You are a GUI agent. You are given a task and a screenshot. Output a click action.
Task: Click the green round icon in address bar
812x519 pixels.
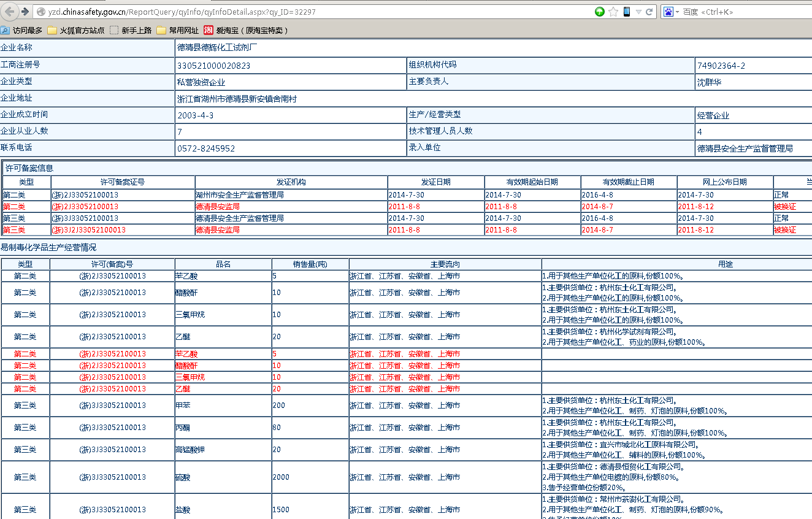(x=600, y=12)
